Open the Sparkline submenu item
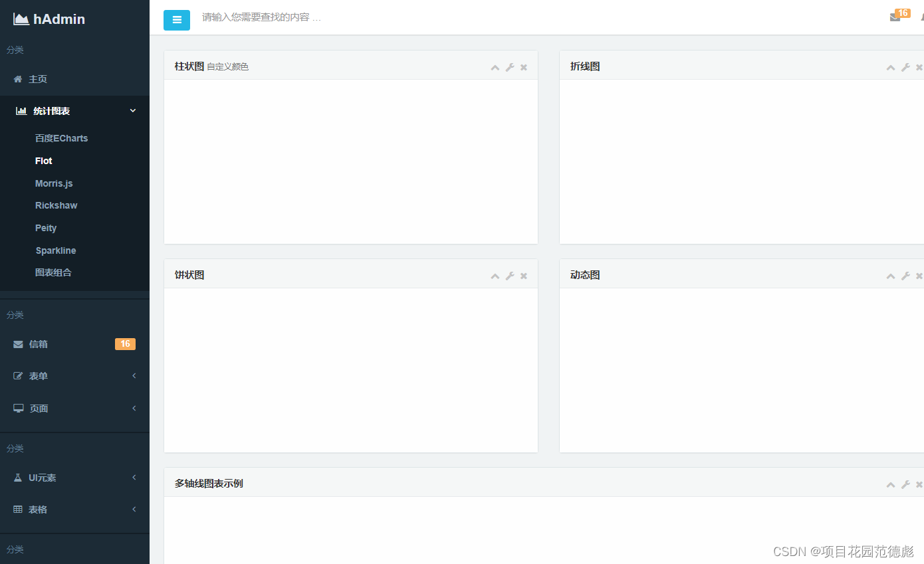Image resolution: width=924 pixels, height=564 pixels. click(56, 250)
